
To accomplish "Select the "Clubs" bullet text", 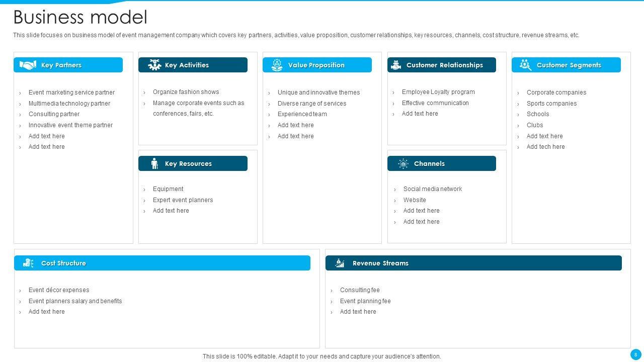I will click(535, 125).
